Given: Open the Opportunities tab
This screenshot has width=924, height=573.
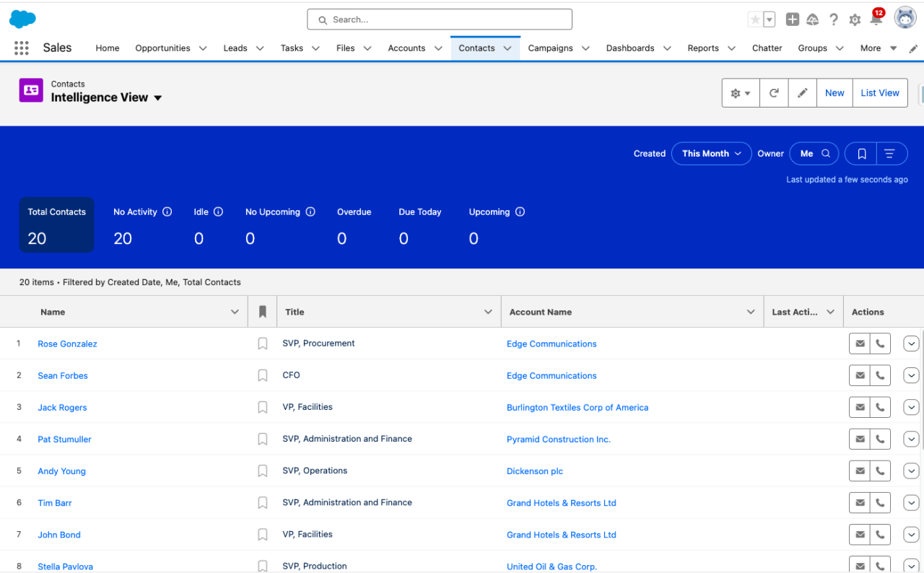Looking at the screenshot, I should click(x=162, y=48).
